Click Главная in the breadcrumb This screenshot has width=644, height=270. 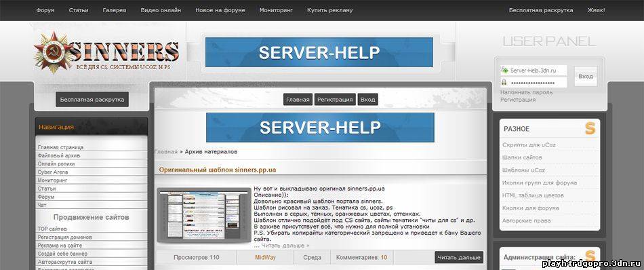pyautogui.click(x=166, y=152)
